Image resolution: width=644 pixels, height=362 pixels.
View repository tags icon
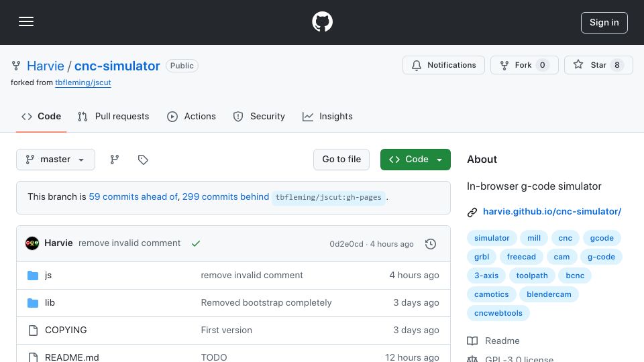pos(143,160)
